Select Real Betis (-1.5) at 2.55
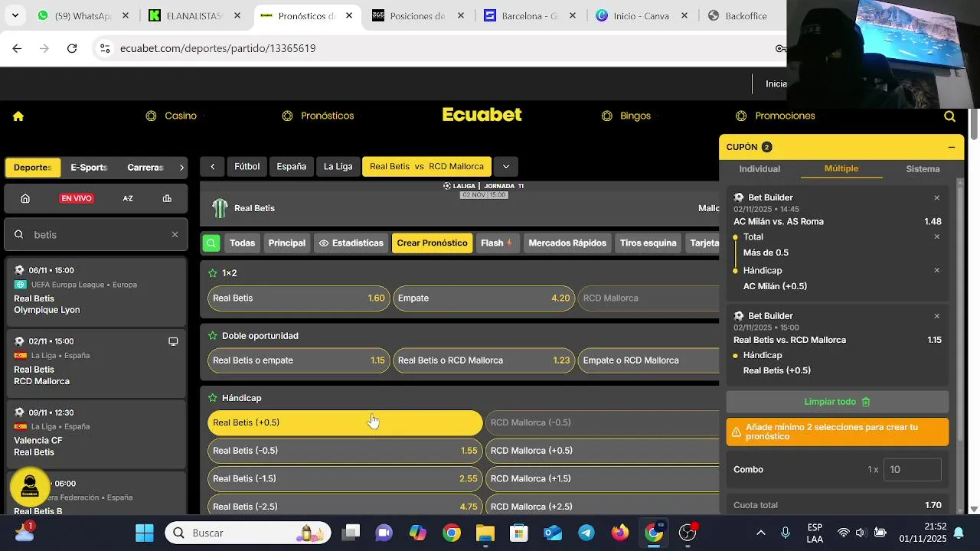The height and width of the screenshot is (551, 980). 345,479
